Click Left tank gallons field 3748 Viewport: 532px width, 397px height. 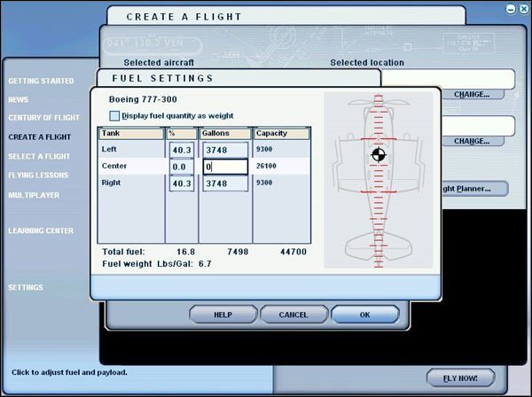point(225,150)
